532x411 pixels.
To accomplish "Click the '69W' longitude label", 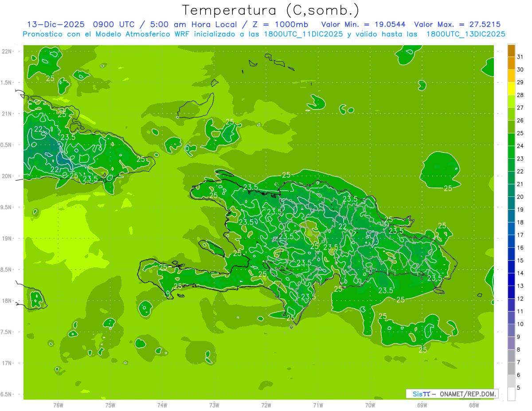I will point(422,405).
